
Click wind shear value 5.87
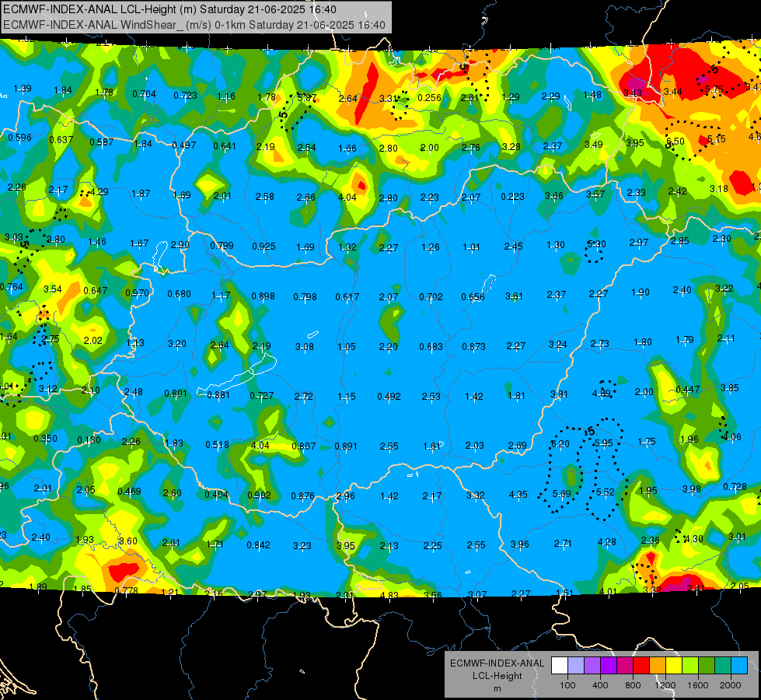307,98
